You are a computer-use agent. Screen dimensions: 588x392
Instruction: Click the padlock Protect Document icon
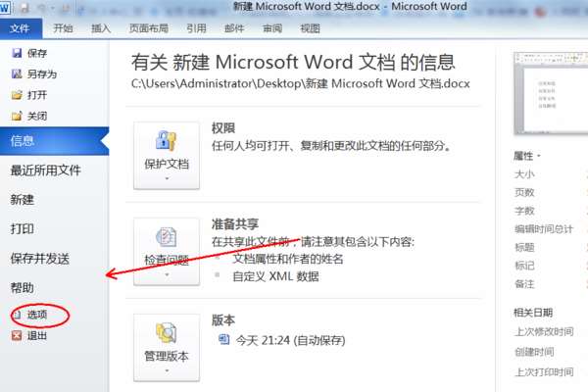tap(167, 141)
